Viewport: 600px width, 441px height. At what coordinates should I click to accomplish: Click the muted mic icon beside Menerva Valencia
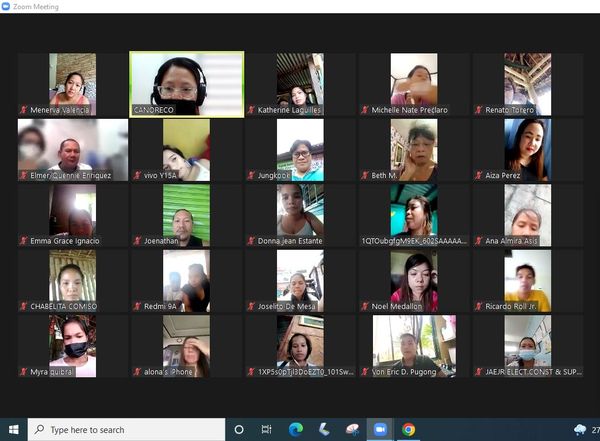pyautogui.click(x=24, y=109)
